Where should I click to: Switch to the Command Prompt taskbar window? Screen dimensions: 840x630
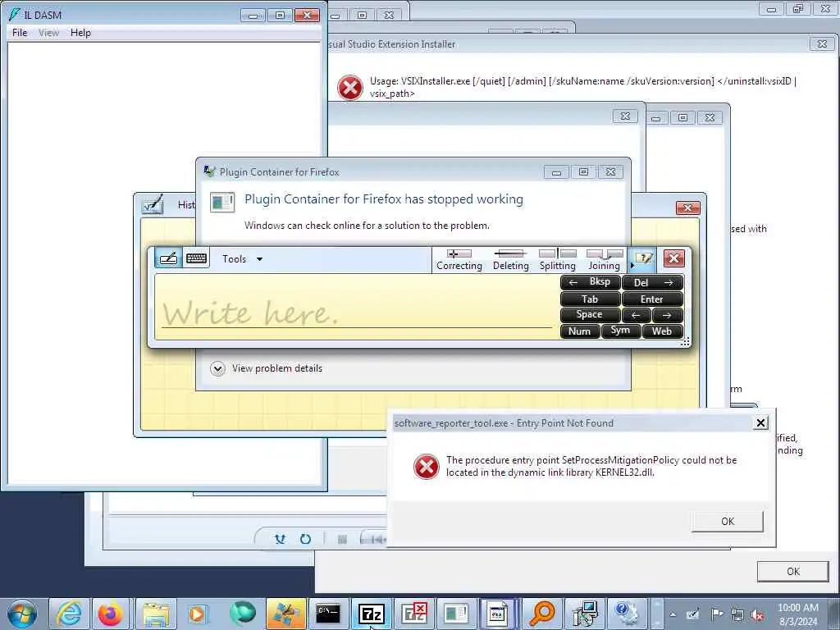coord(328,614)
